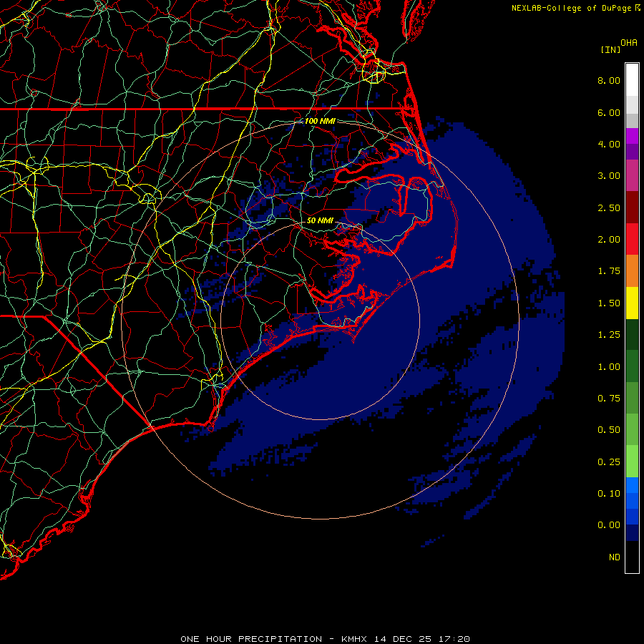Screen dimensions: 644x644
Task: Click the 3.00 legend value
Action: pos(609,176)
